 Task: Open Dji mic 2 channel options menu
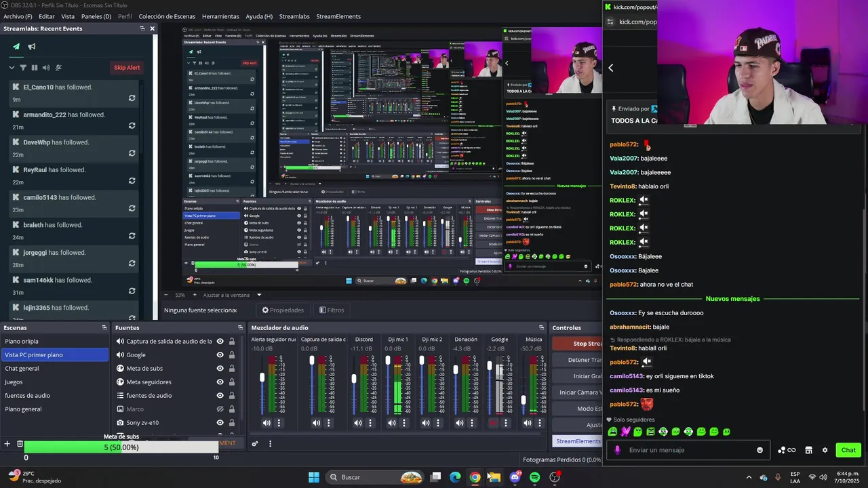pos(438,423)
